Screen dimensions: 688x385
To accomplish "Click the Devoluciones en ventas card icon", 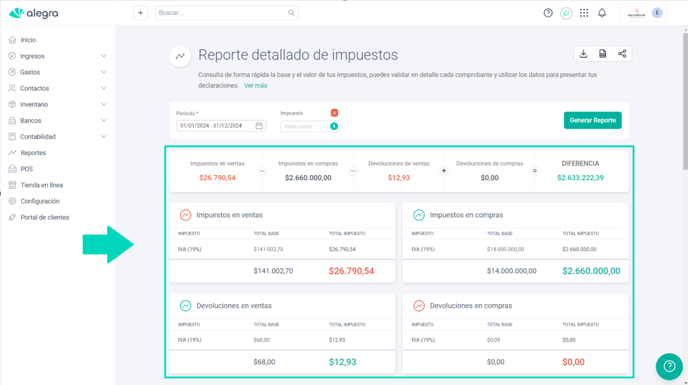I will 185,306.
